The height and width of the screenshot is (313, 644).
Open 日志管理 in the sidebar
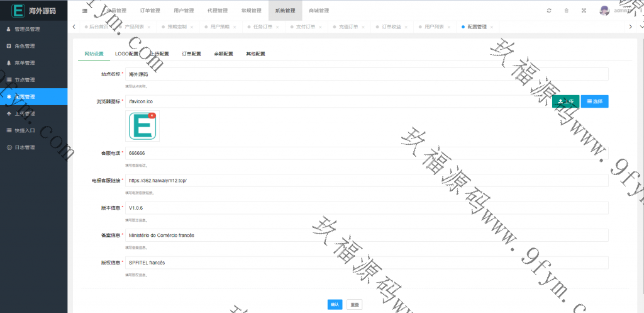(x=25, y=147)
